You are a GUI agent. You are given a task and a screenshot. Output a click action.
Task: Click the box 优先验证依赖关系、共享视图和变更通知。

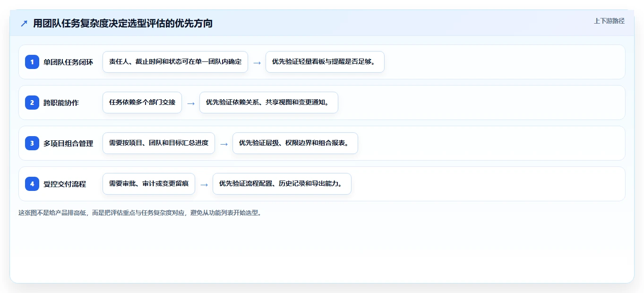click(269, 103)
